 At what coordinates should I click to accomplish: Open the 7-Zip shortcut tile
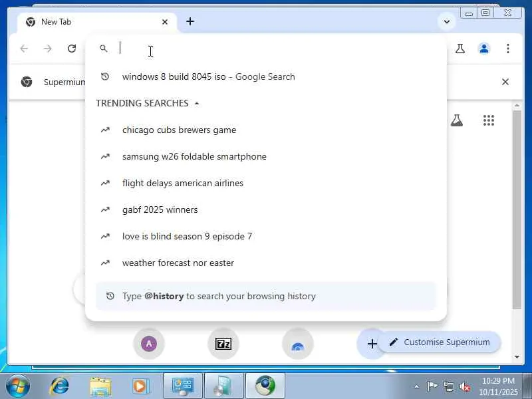click(223, 344)
